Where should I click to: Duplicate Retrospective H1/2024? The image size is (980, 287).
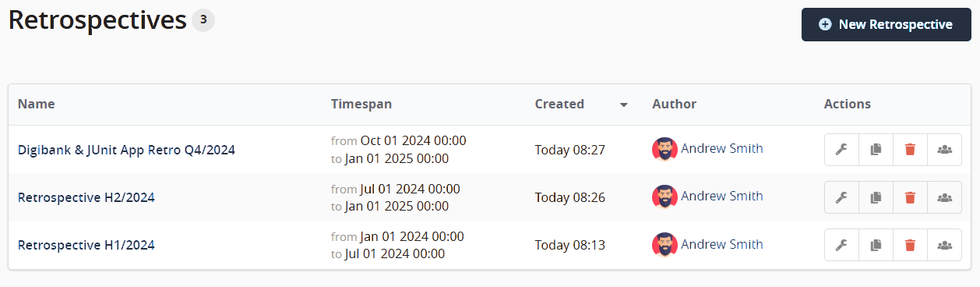click(876, 245)
